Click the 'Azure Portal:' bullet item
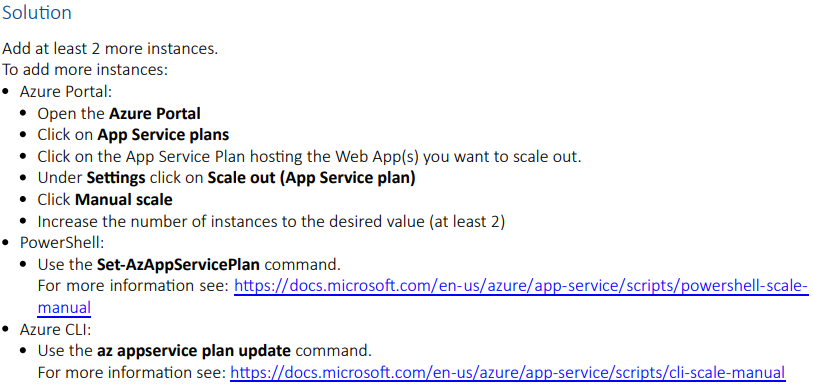 [x=66, y=92]
